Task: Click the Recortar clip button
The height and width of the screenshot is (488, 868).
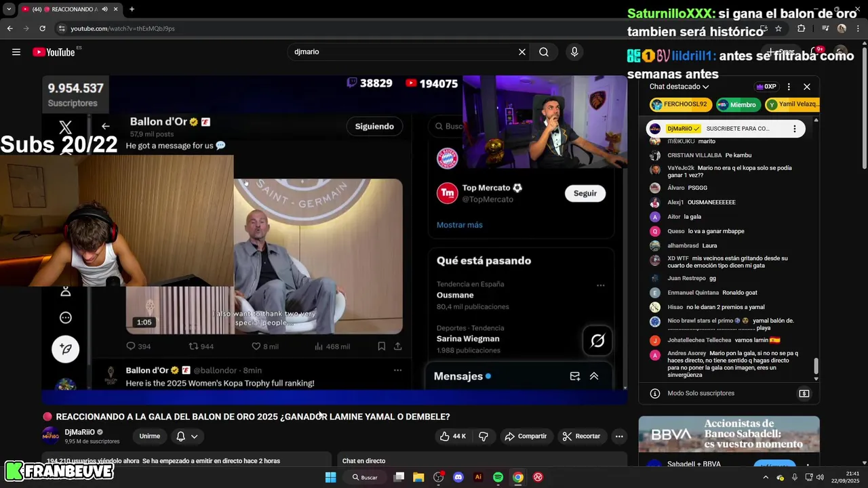Action: coord(581,436)
